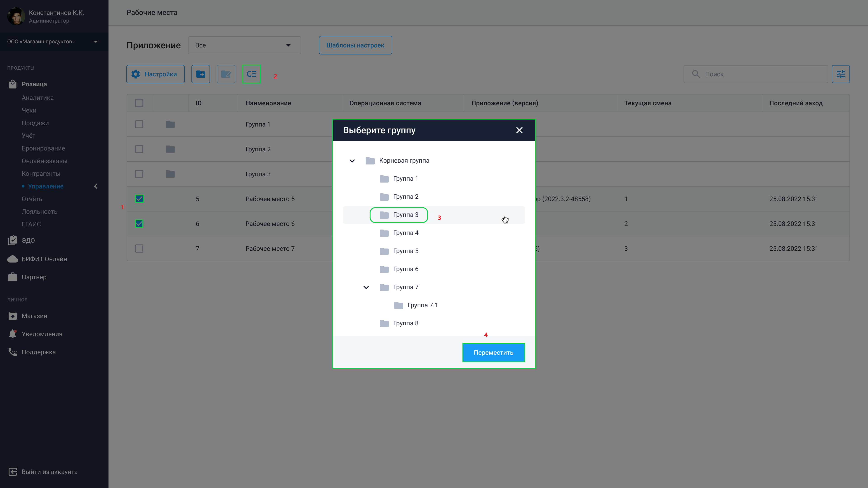
Task: Click the move-to-group toolbar icon
Action: [251, 74]
